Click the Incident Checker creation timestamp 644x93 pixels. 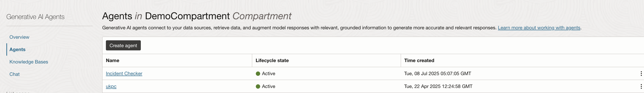(x=437, y=74)
